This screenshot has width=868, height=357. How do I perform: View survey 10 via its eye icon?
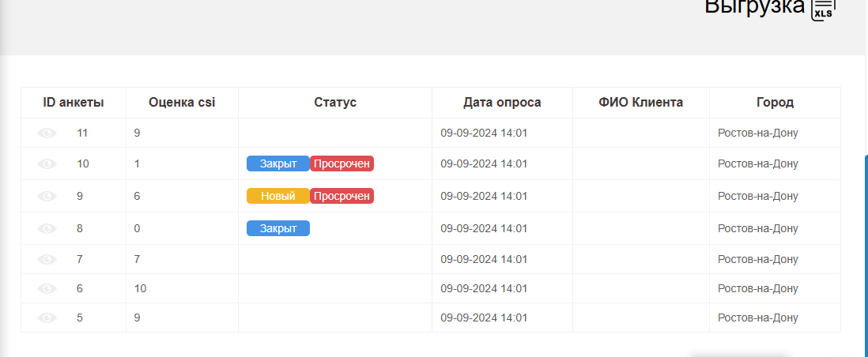coord(47,163)
